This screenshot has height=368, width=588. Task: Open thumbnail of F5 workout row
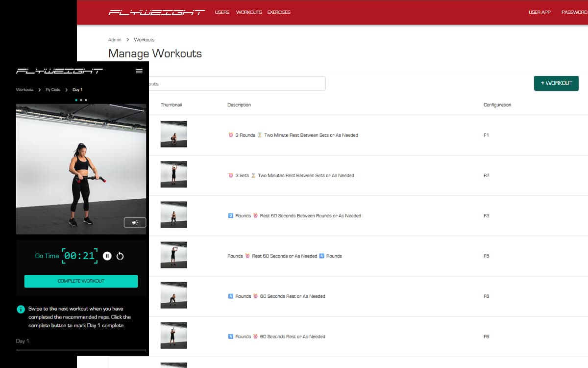click(173, 255)
